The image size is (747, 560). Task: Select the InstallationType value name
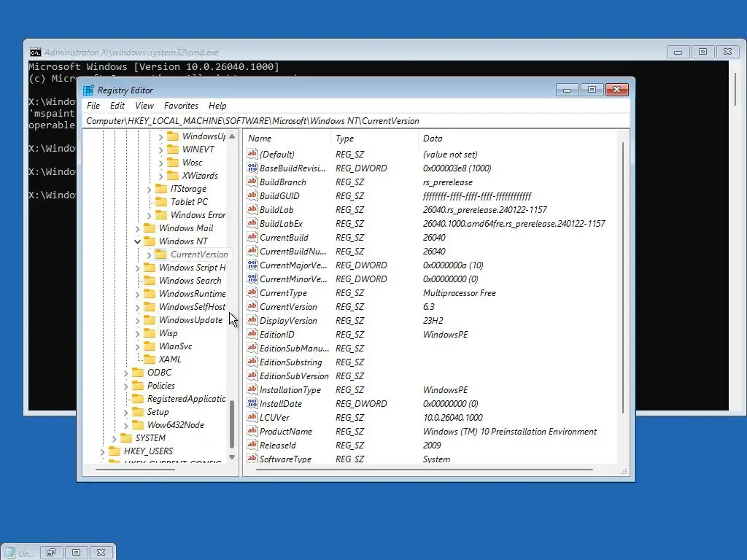pos(290,389)
